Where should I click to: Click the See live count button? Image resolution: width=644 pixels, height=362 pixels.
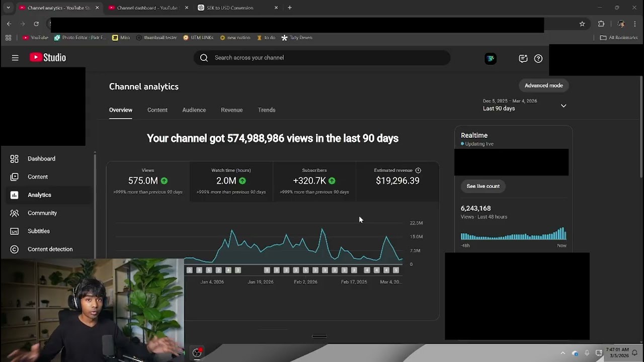[x=483, y=186]
